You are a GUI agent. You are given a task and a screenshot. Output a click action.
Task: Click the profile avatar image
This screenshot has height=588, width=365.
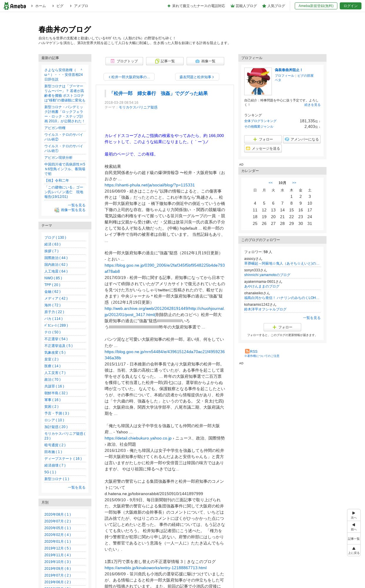pyautogui.click(x=258, y=81)
